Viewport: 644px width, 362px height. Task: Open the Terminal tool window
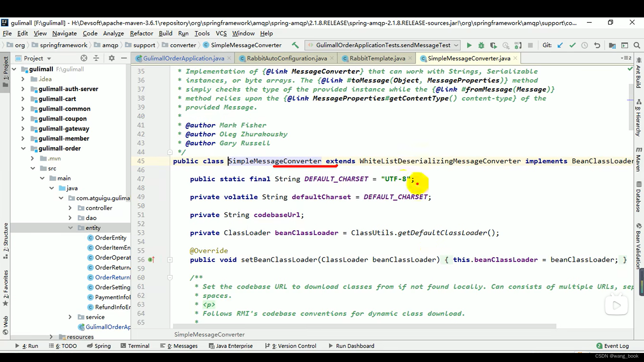[x=135, y=346]
